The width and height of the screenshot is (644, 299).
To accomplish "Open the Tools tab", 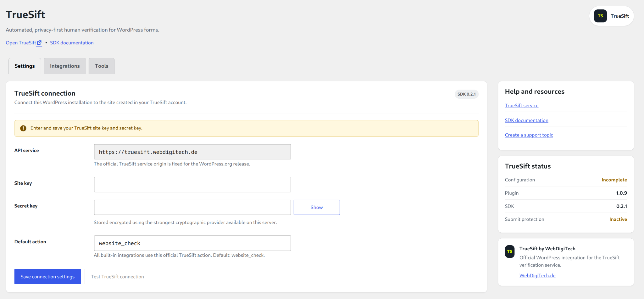I will point(102,66).
